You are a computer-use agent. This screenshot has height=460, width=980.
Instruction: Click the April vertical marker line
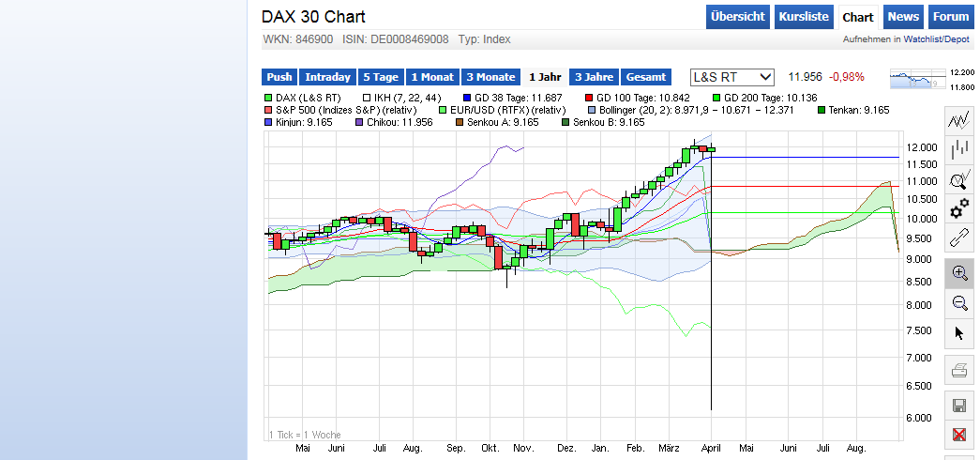click(712, 282)
